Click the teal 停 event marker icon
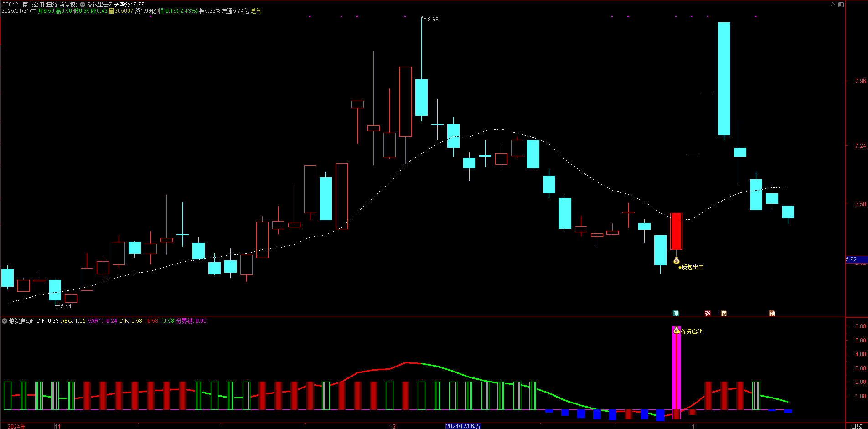Image resolution: width=868 pixels, height=429 pixels. click(676, 313)
